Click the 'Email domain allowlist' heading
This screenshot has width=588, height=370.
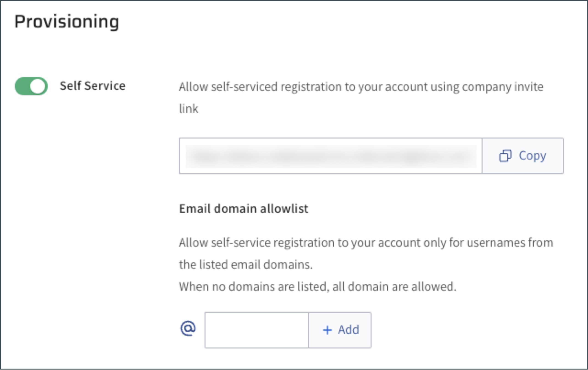[244, 209]
